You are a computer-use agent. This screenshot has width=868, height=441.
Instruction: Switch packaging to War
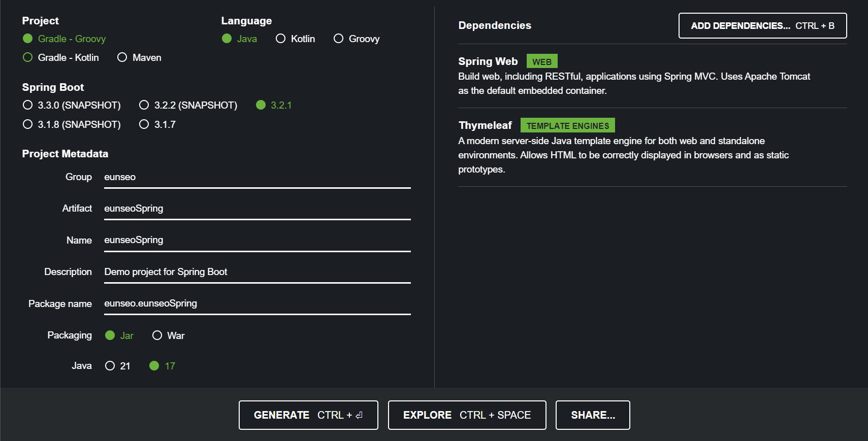click(x=168, y=335)
